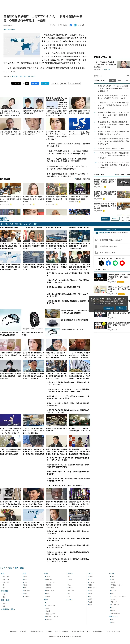Select 訃報 in the blue nav bar
Image resolution: width=130 pixels, height=644 pixels.
35,224
